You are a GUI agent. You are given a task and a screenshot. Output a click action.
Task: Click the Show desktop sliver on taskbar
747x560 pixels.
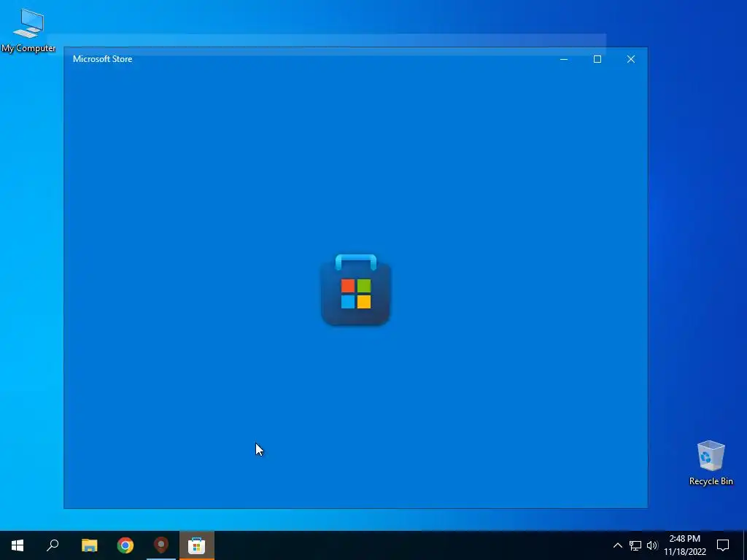point(745,545)
